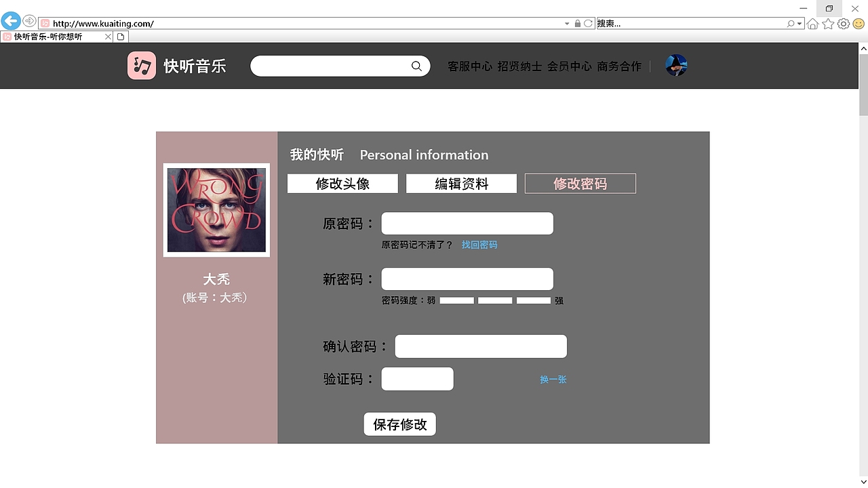Click inside the 原密码 input field
The width and height of the screenshot is (868, 488).
pyautogui.click(x=467, y=223)
